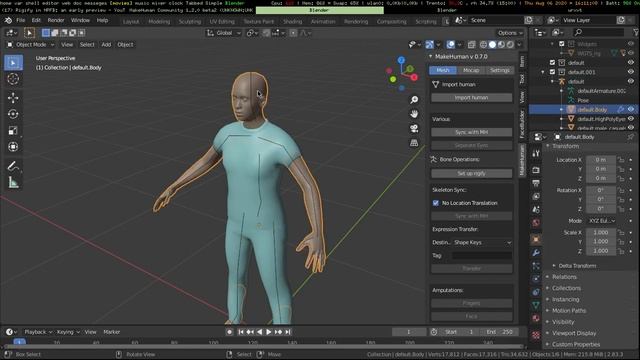Open the Render menu

pos(56,20)
